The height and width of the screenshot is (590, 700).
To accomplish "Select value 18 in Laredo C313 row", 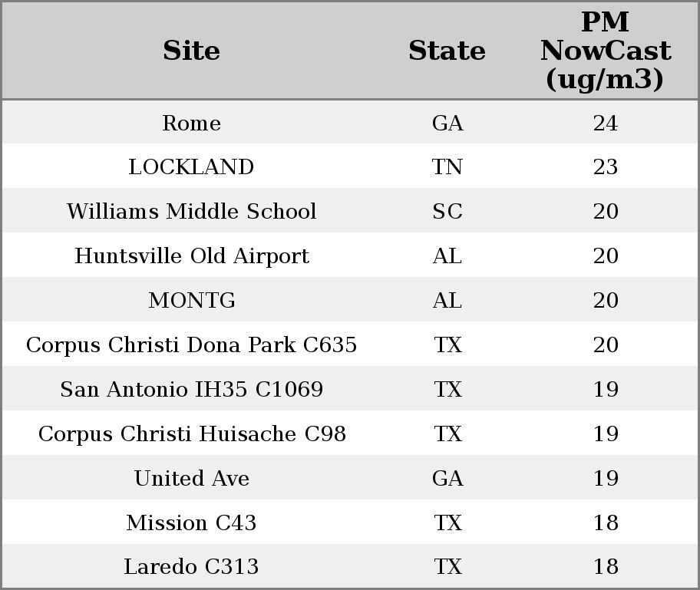I will (606, 567).
